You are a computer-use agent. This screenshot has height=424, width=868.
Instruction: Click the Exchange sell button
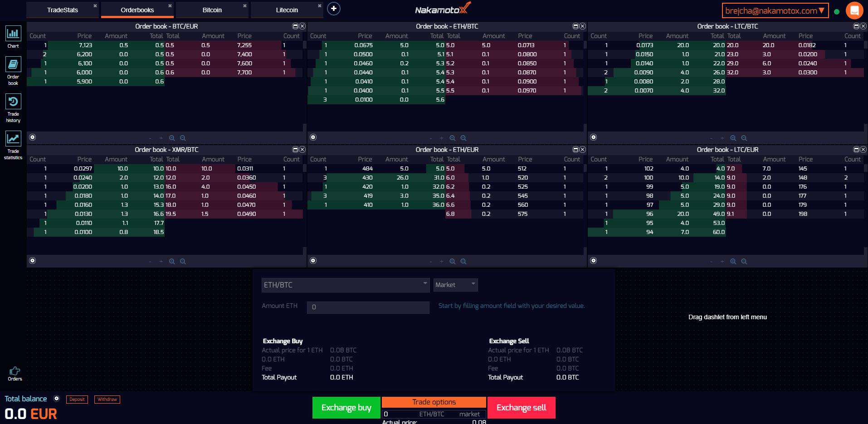click(x=522, y=408)
